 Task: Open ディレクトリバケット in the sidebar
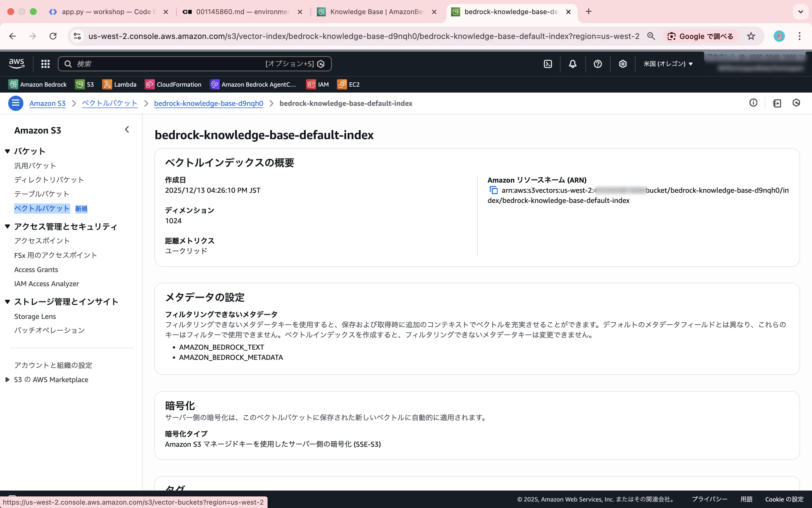click(49, 180)
